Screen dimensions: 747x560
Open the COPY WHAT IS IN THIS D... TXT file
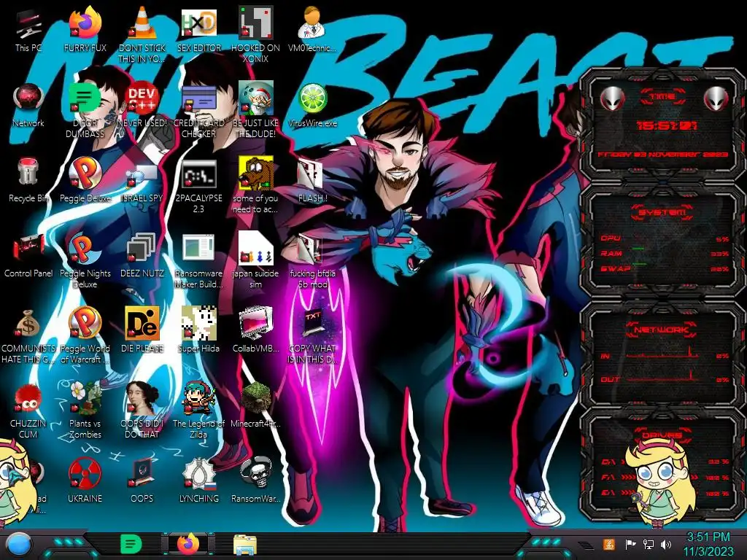[312, 323]
